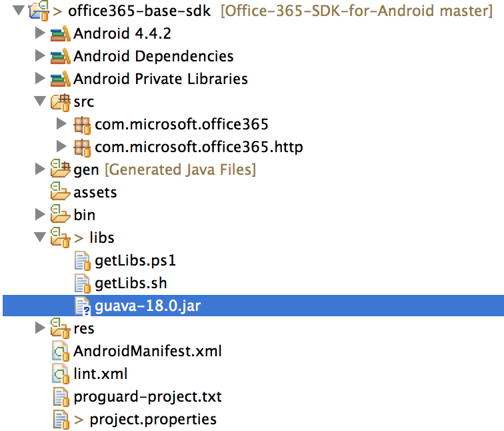Click the src source folder icon

tap(60, 102)
